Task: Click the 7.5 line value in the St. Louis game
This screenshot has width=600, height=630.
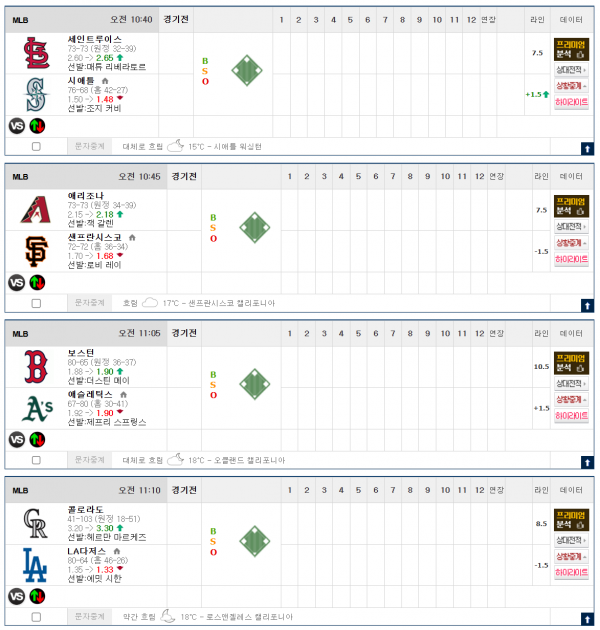Action: coord(537,53)
